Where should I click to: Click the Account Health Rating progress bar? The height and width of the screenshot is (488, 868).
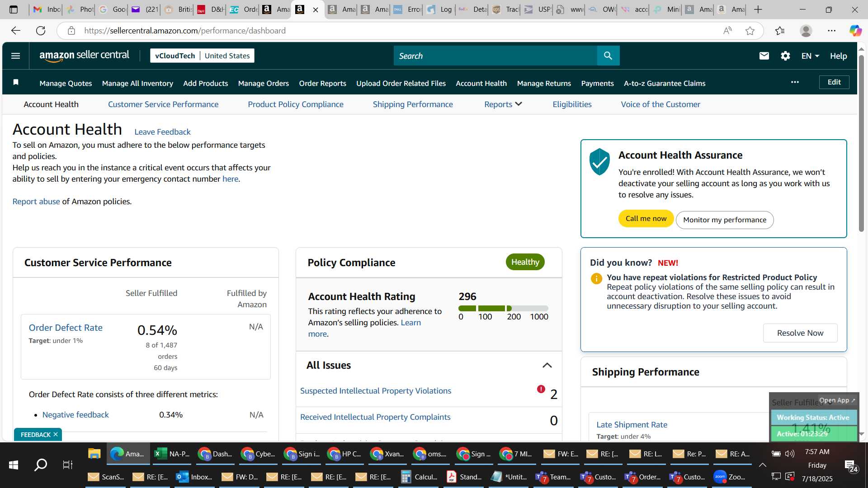tap(503, 308)
